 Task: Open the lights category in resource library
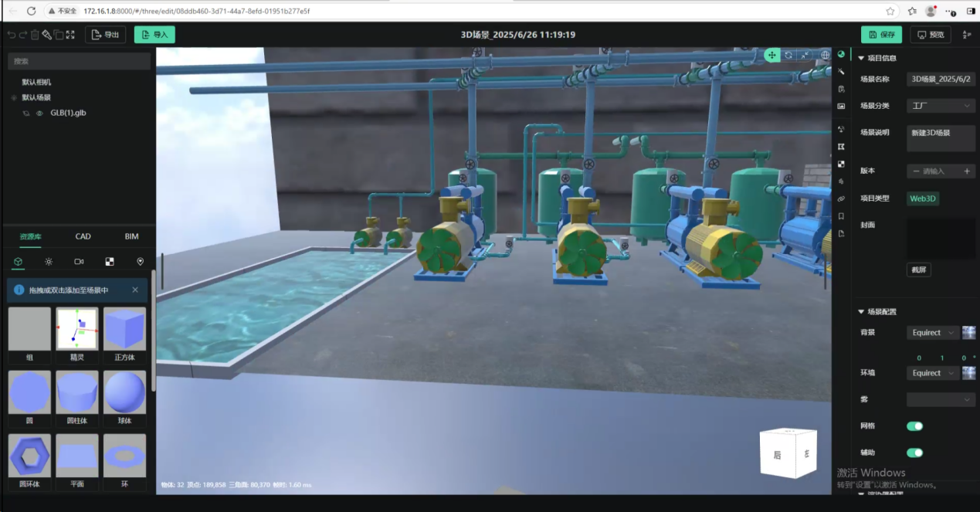point(49,262)
